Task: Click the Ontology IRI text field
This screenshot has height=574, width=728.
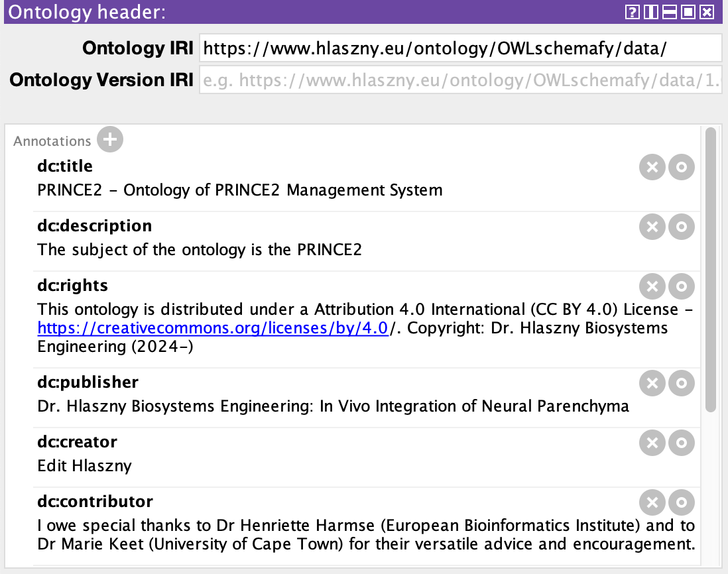Action: tap(460, 48)
